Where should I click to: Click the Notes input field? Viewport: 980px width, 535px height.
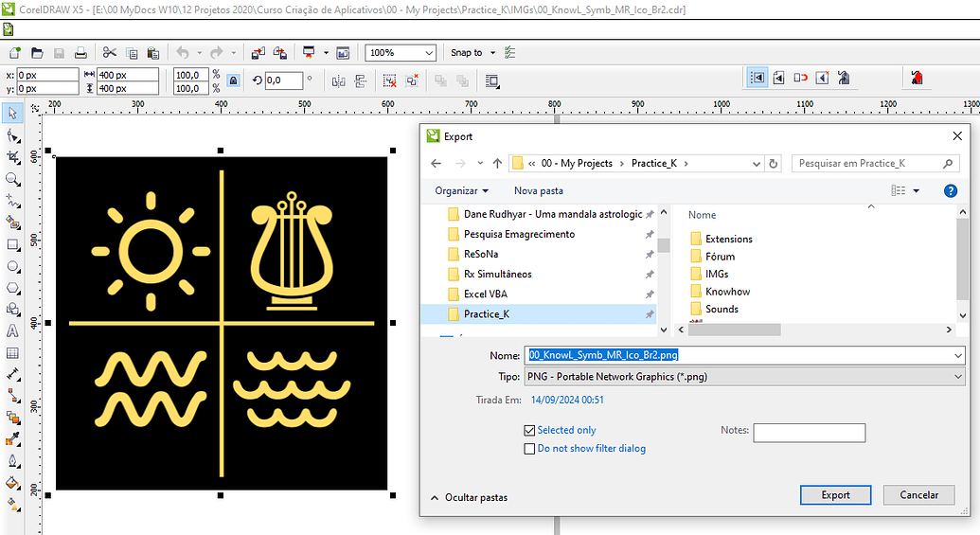pyautogui.click(x=810, y=433)
